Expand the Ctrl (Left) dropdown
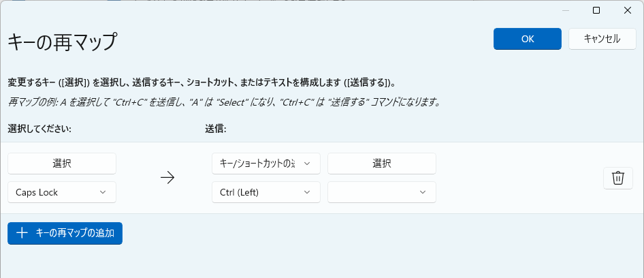 266,192
